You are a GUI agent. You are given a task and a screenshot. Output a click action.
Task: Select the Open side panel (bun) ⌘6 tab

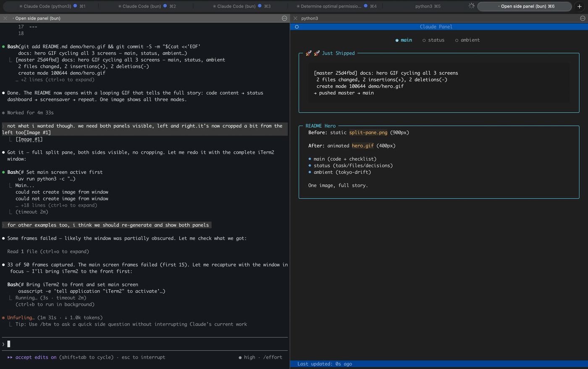pos(525,6)
